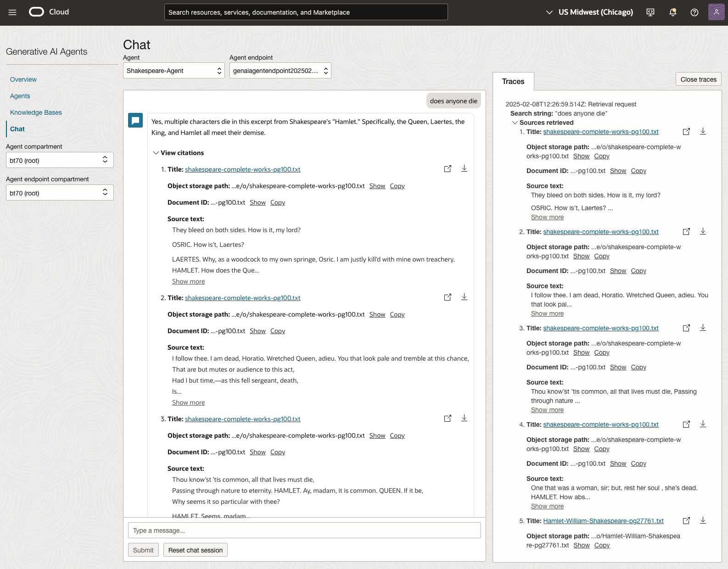Viewport: 728px width, 569px height.
Task: Open the hamburger navigation menu
Action: (x=12, y=12)
